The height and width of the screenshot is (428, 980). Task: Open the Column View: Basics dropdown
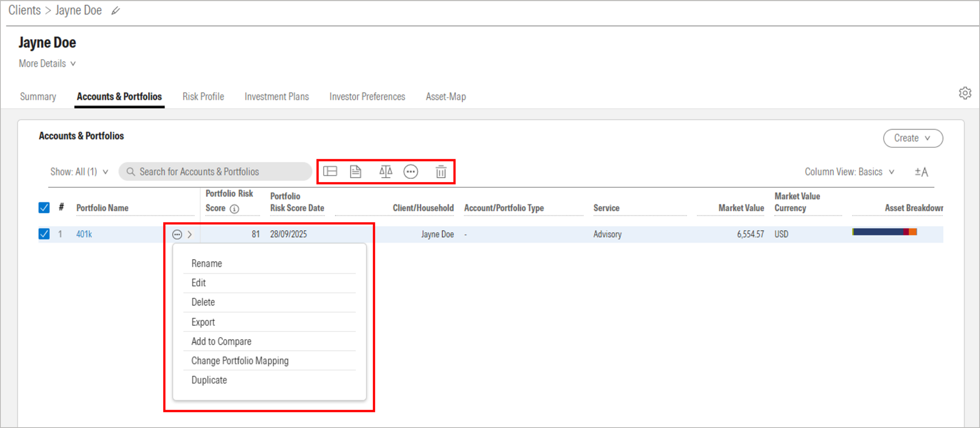click(x=849, y=172)
